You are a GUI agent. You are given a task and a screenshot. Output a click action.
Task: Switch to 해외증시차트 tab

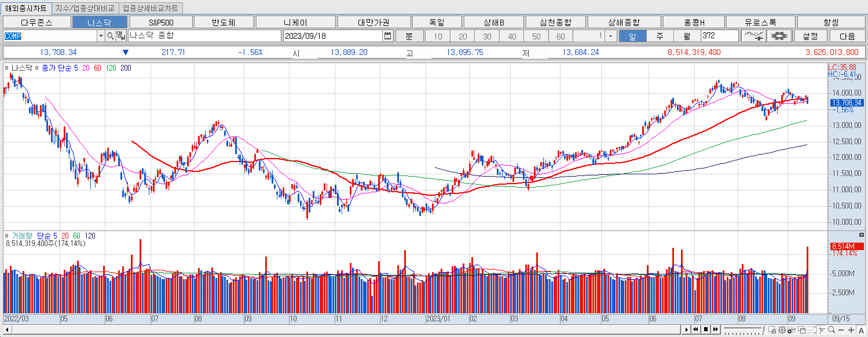(27, 8)
